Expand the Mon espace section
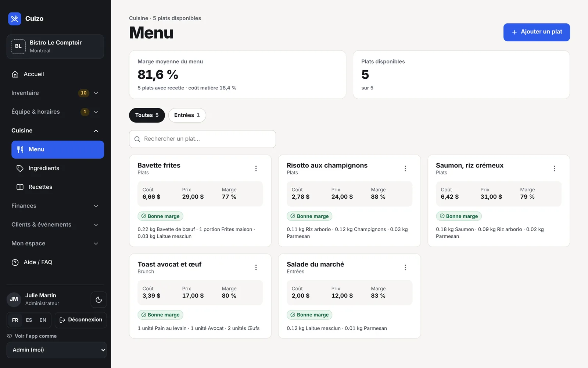The width and height of the screenshot is (588, 368). point(55,244)
